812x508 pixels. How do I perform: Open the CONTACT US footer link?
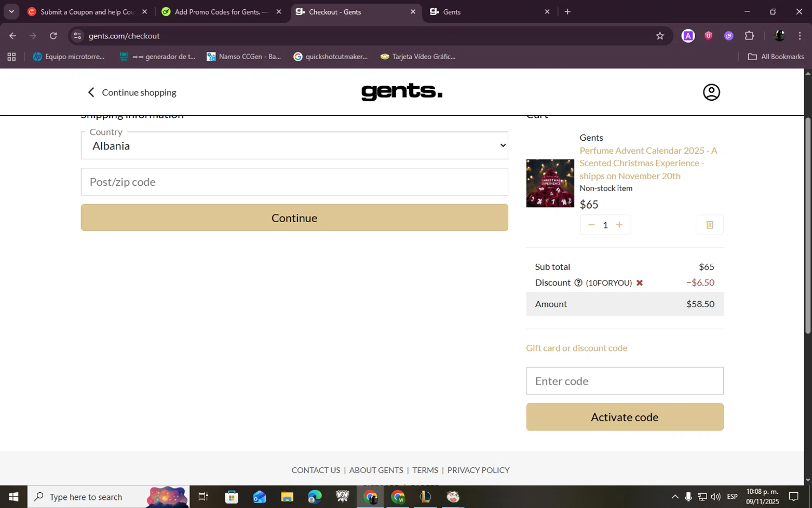[x=316, y=470]
